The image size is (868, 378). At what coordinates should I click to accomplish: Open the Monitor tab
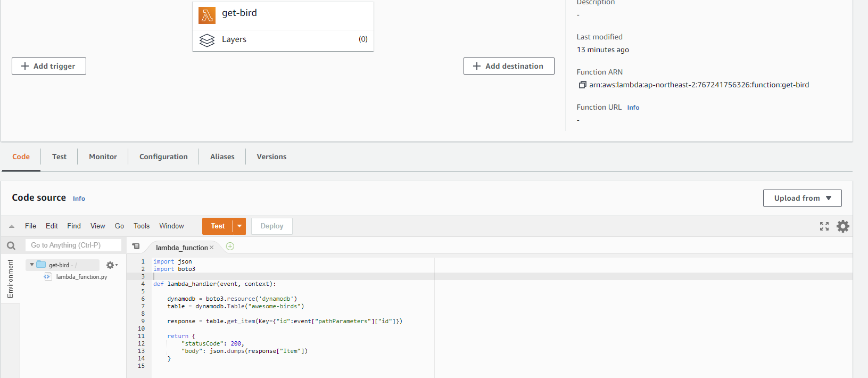click(x=103, y=157)
